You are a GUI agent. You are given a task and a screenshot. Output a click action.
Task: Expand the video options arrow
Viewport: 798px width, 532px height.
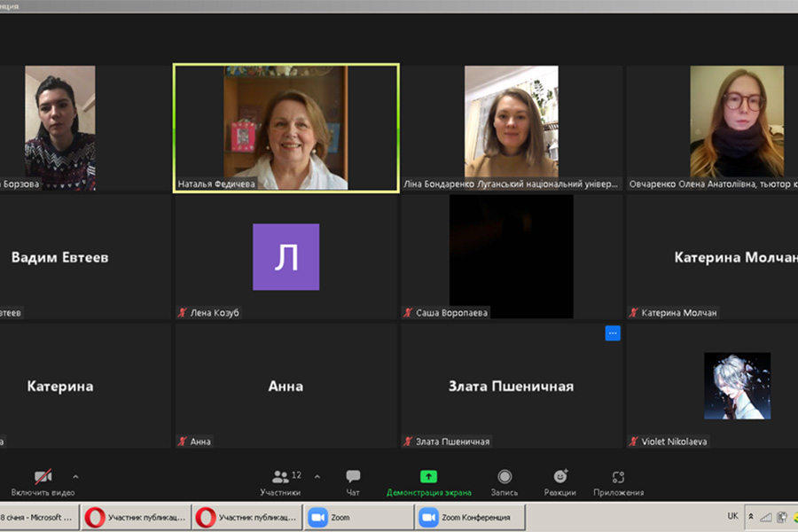(x=75, y=476)
